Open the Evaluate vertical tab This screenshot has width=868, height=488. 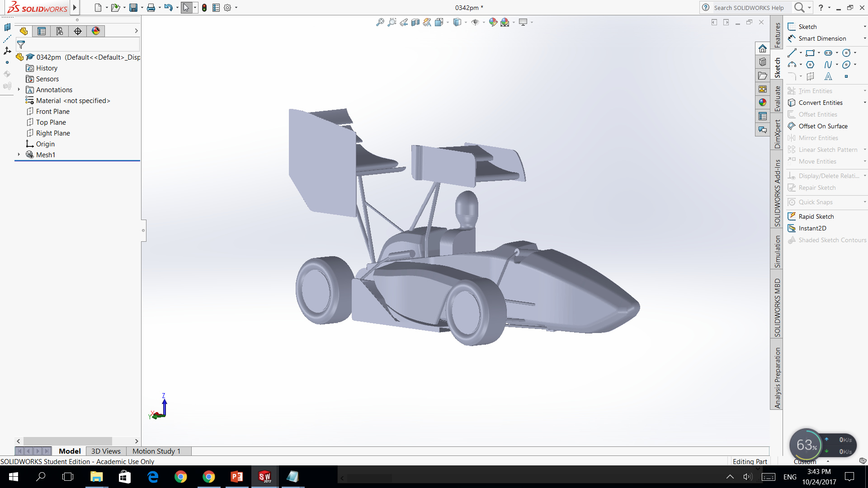point(777,99)
